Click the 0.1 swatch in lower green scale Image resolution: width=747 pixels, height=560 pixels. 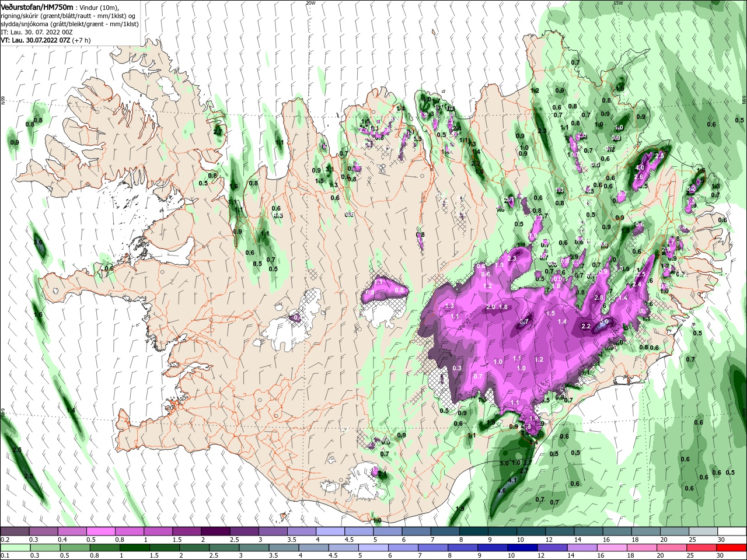15,548
